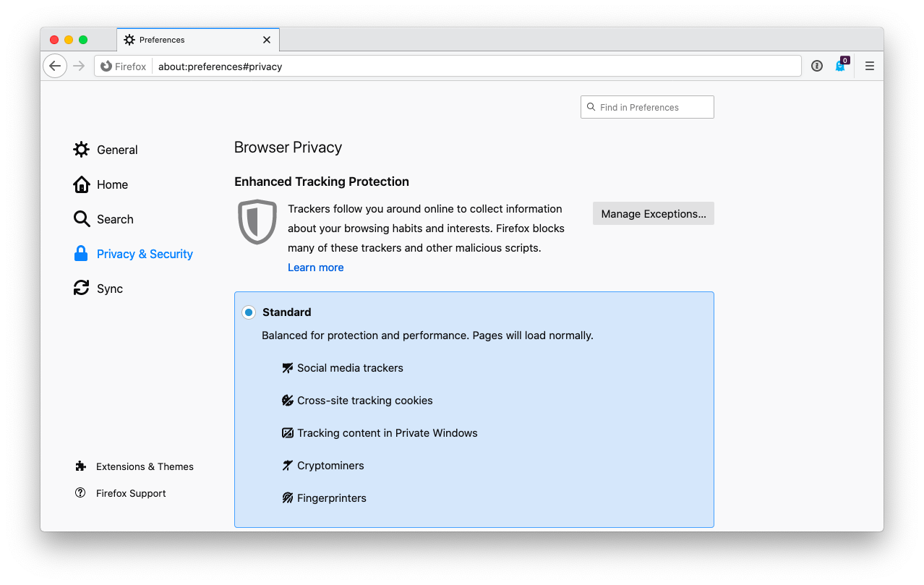Open the Firefox application menu
The height and width of the screenshot is (585, 924).
click(x=869, y=66)
